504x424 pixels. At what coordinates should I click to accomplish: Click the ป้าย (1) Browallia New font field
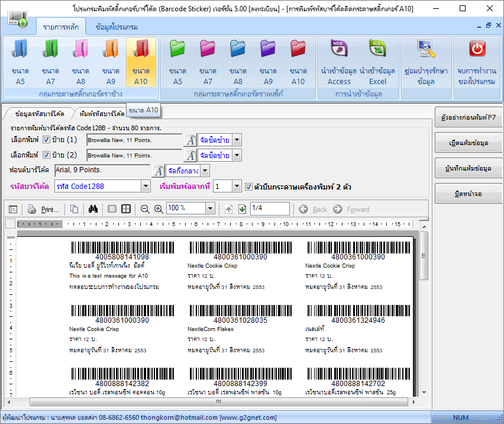point(134,140)
